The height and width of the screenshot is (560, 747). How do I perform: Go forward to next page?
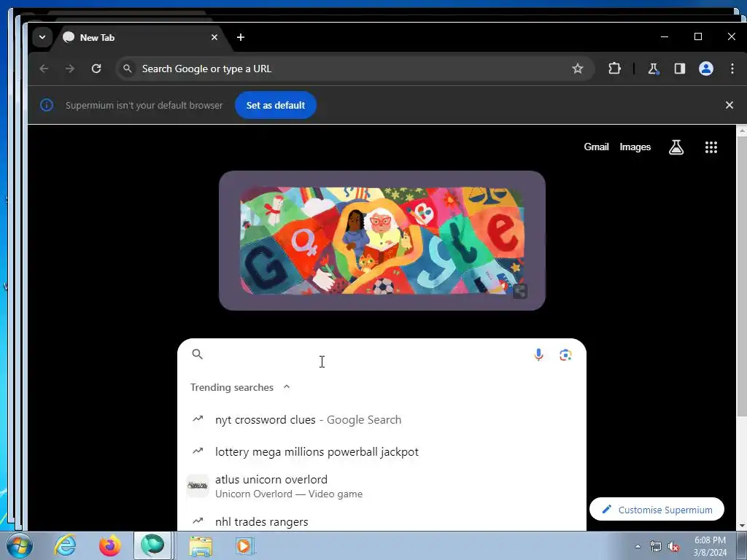coord(70,69)
